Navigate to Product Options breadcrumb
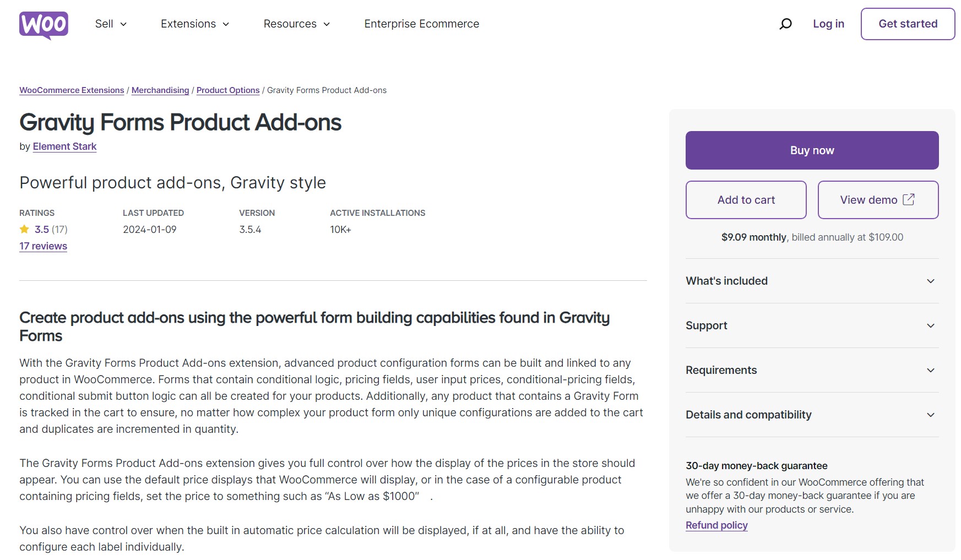This screenshot has height=560, width=961. 227,90
